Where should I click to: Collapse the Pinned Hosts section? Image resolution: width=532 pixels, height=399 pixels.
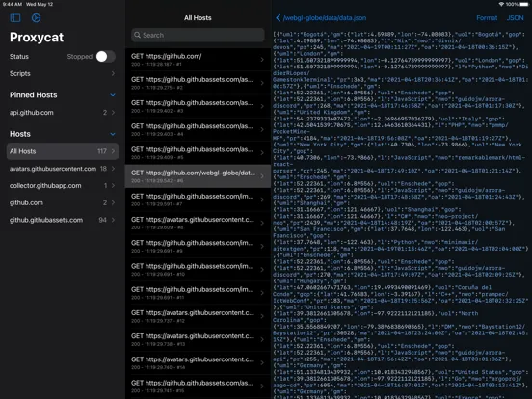(x=113, y=95)
